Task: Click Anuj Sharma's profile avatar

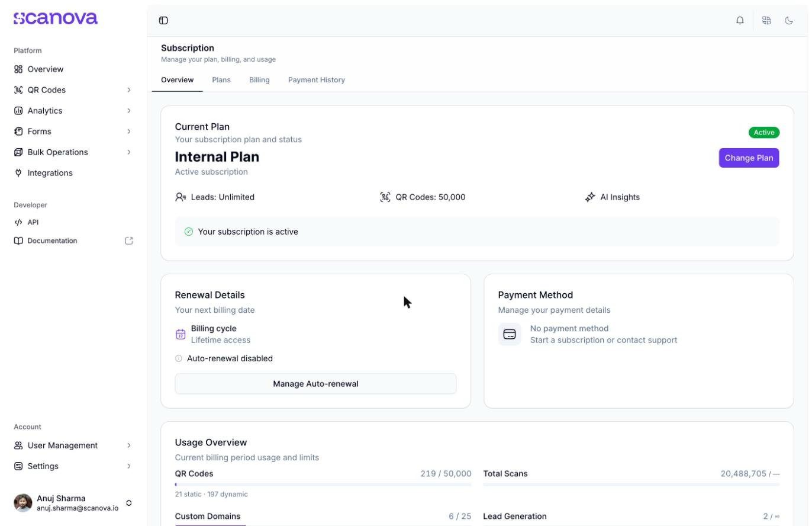Action: coord(23,503)
